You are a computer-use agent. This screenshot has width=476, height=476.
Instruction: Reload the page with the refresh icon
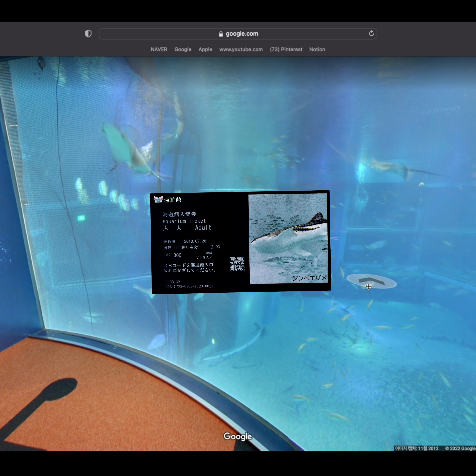point(371,33)
